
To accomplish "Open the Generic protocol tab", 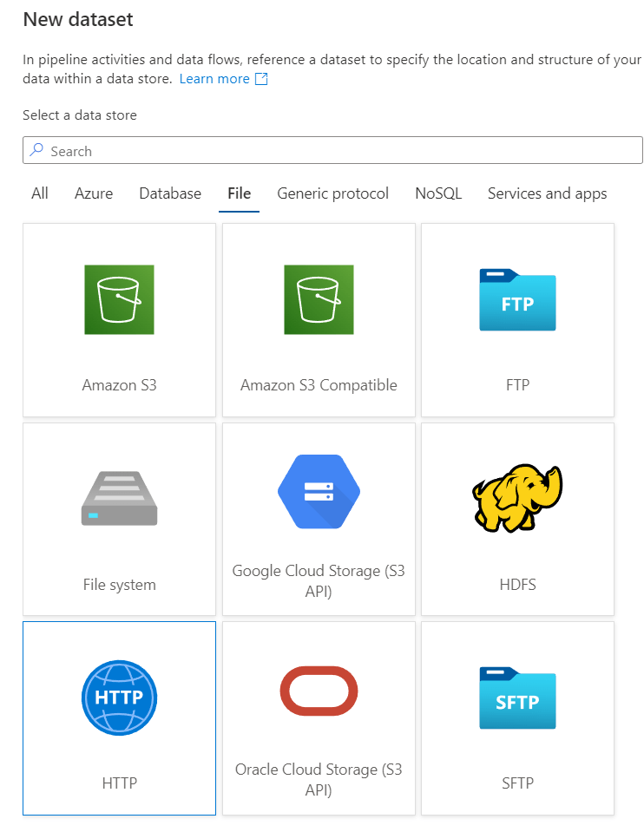I will pyautogui.click(x=332, y=193).
